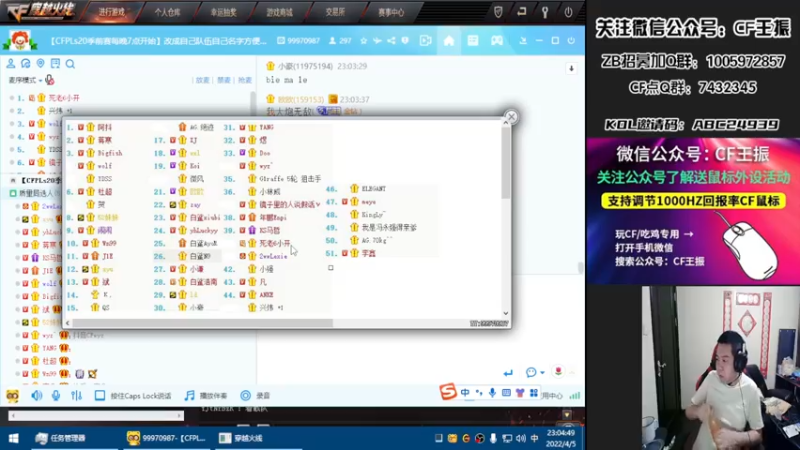This screenshot has width=800, height=450.
Task: Click the send return-arrow icon in chat
Action: coord(508,373)
